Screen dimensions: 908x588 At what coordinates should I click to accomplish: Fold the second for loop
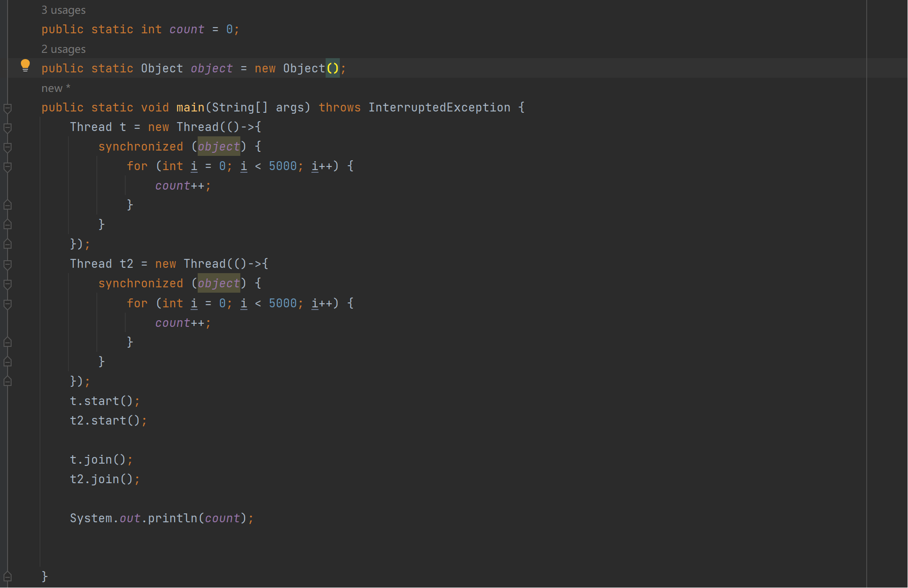pyautogui.click(x=8, y=304)
